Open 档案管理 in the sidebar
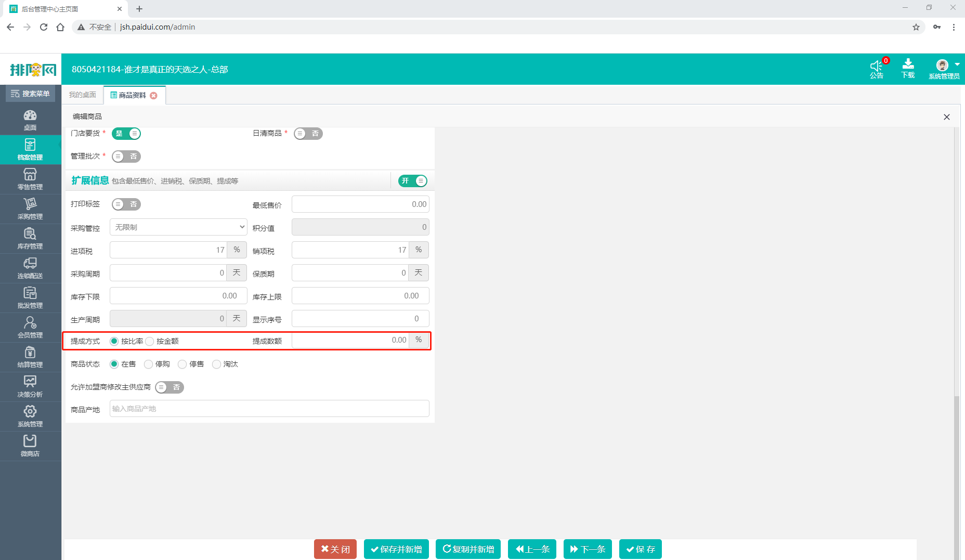 [30, 150]
